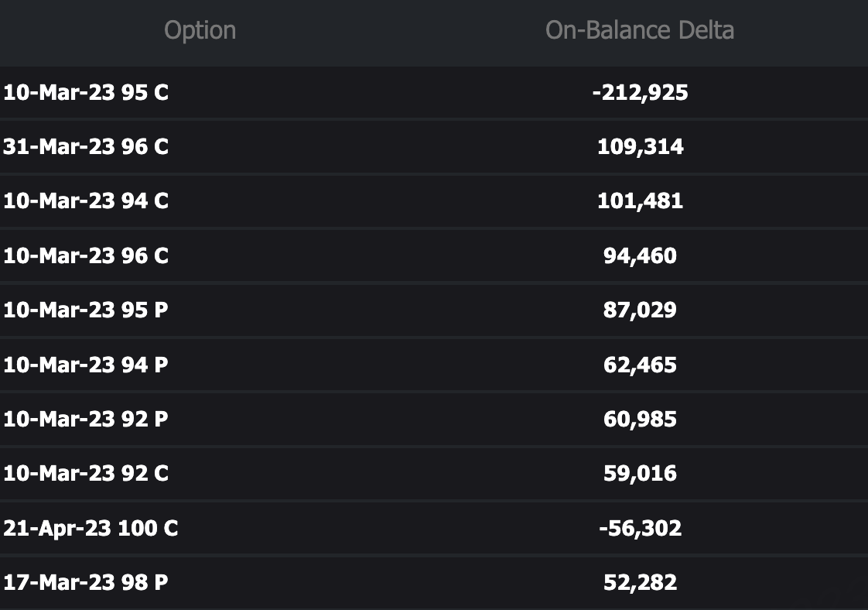Click the 10-Mar-23 94 C option

(86, 201)
